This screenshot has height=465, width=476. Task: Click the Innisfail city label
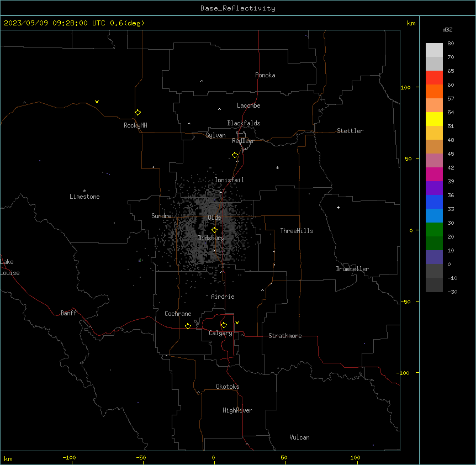(x=229, y=180)
